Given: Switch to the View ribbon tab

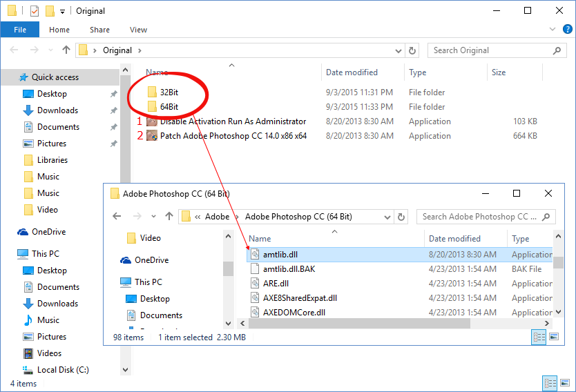Looking at the screenshot, I should [138, 30].
